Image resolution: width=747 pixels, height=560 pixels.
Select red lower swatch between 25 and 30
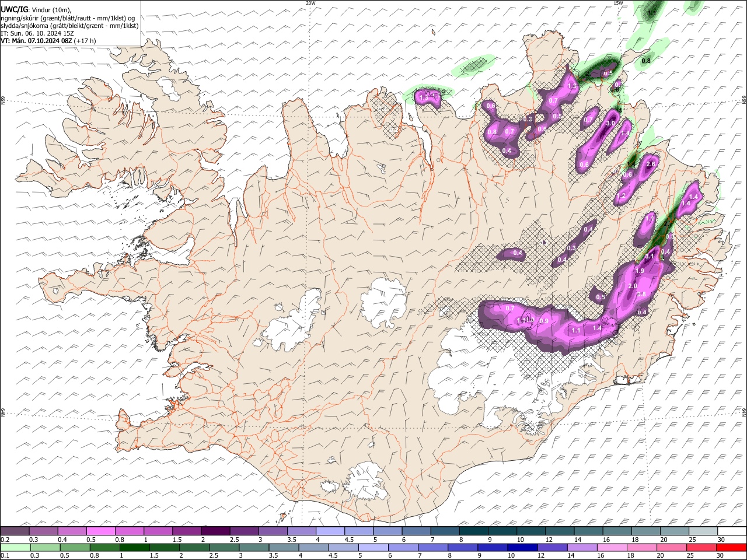pyautogui.click(x=702, y=547)
